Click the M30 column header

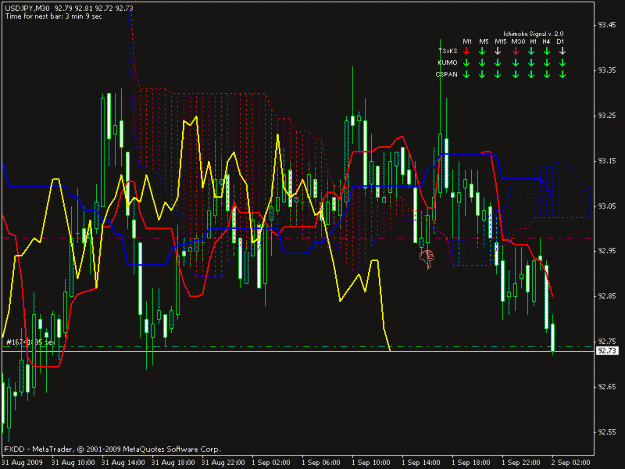point(518,41)
